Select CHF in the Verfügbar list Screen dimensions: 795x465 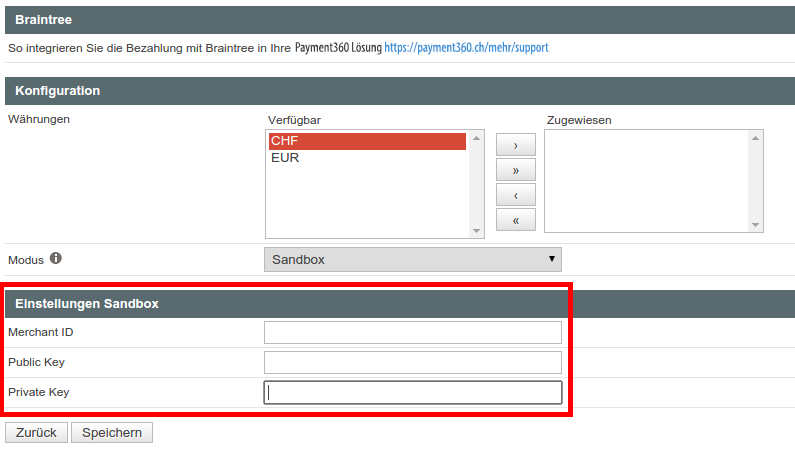pos(367,141)
